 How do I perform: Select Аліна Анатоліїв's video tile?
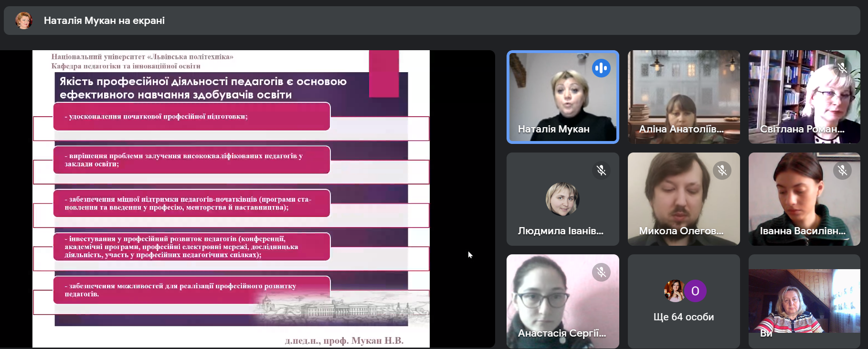pyautogui.click(x=683, y=97)
